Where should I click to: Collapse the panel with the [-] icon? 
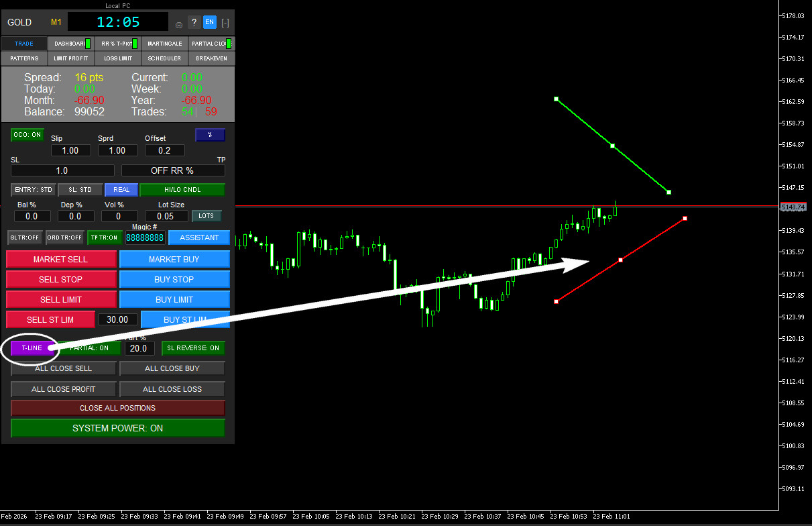(225, 23)
